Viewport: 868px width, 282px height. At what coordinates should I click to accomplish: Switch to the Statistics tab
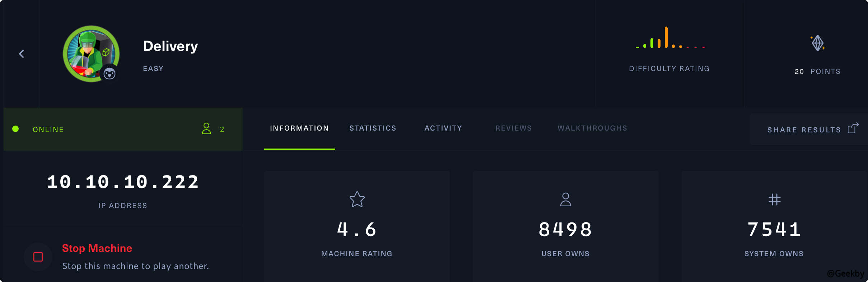[x=373, y=128]
